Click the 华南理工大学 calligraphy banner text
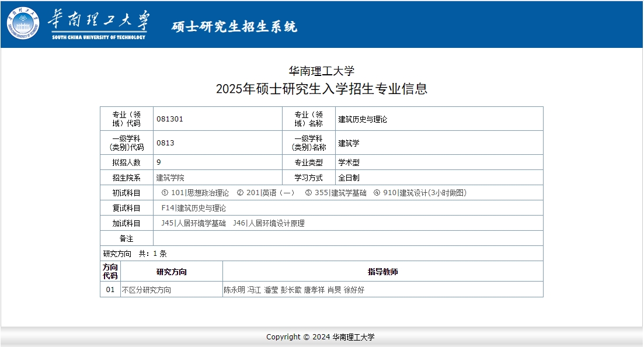This screenshot has height=347, width=644. coord(99,20)
